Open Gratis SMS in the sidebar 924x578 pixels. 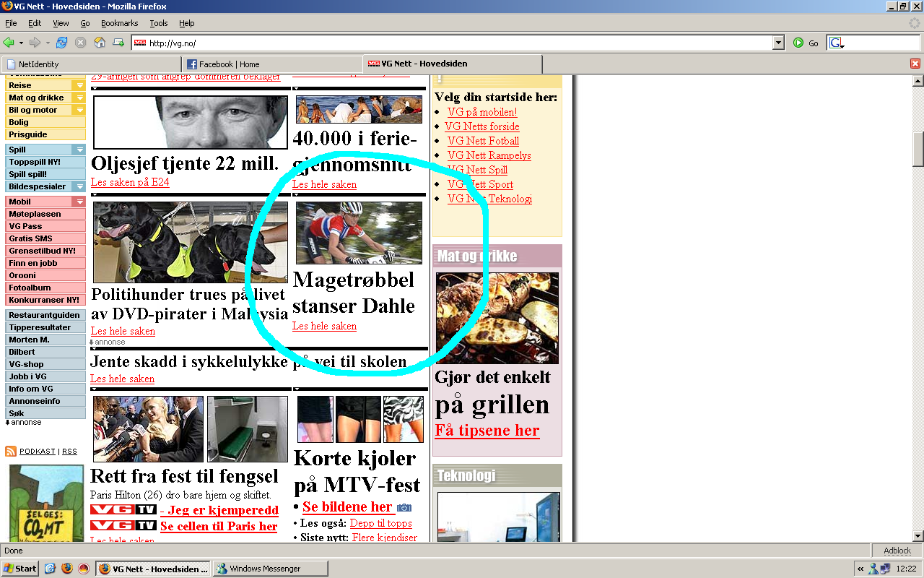[x=45, y=238]
